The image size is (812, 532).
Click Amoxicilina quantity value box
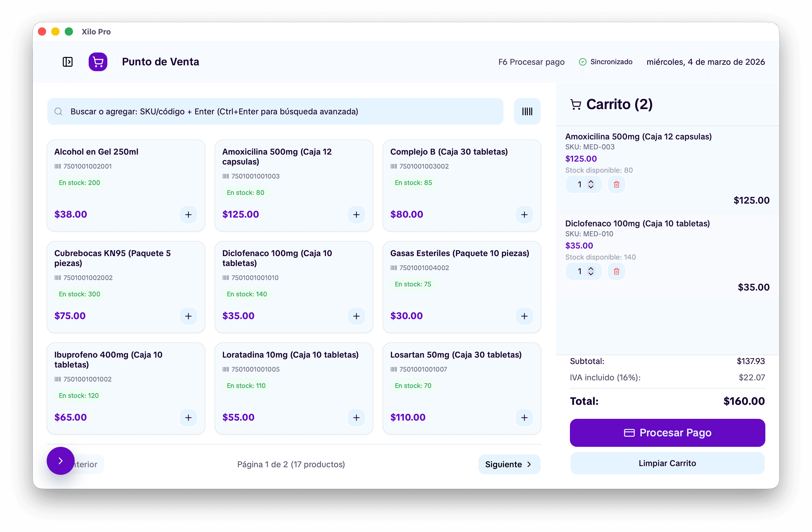pos(580,184)
